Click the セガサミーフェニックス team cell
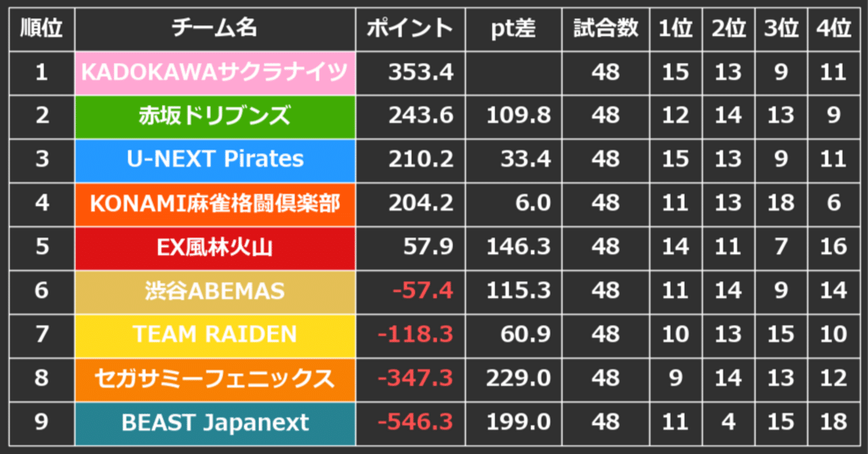The height and width of the screenshot is (454, 868). (215, 378)
